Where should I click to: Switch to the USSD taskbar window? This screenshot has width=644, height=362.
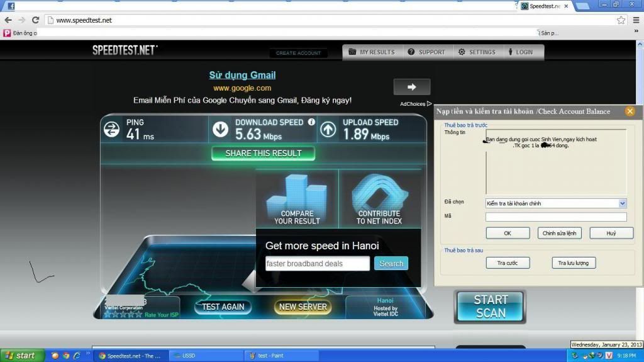click(x=206, y=356)
